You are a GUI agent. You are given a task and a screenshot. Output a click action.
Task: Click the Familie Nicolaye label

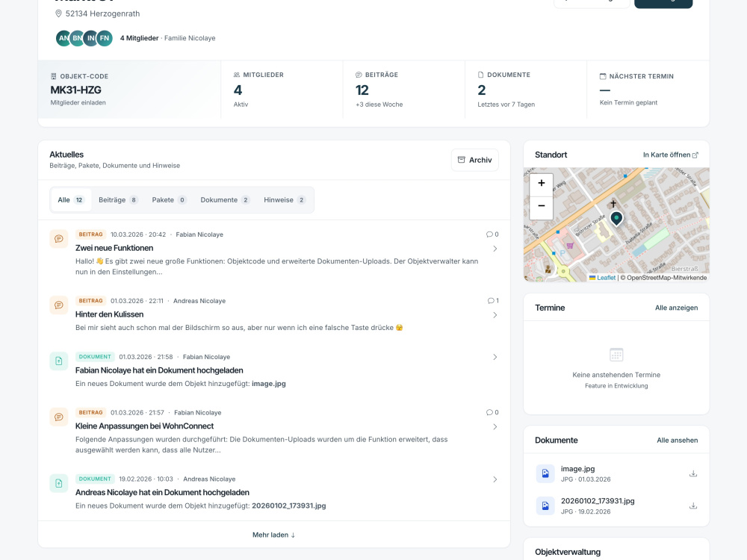point(190,38)
